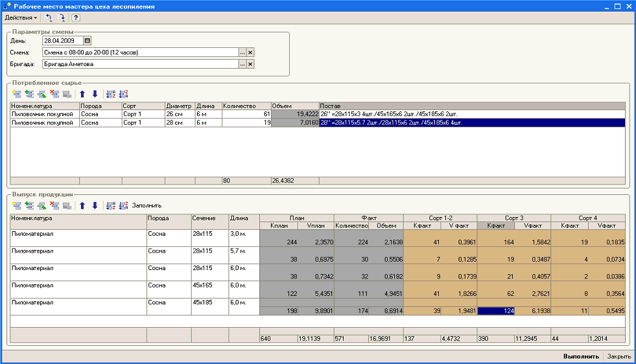Click the Закрыть button
This screenshot has width=636, height=364.
point(619,356)
